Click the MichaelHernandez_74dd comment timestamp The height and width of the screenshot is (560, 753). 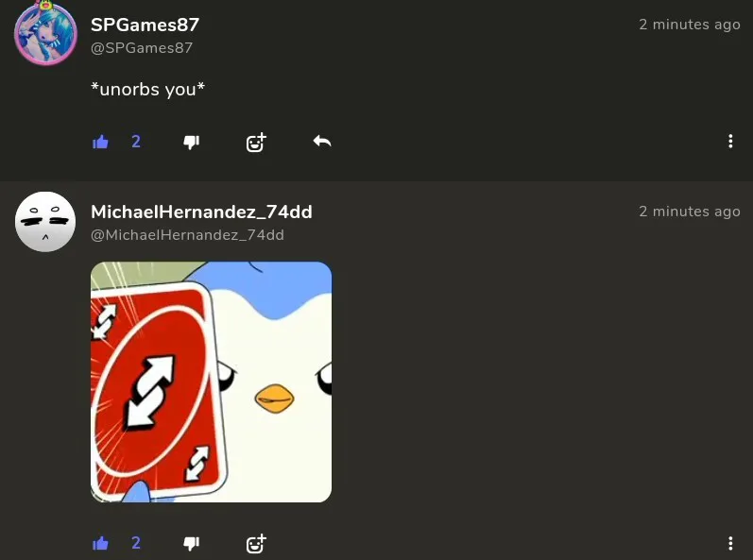[x=689, y=212]
